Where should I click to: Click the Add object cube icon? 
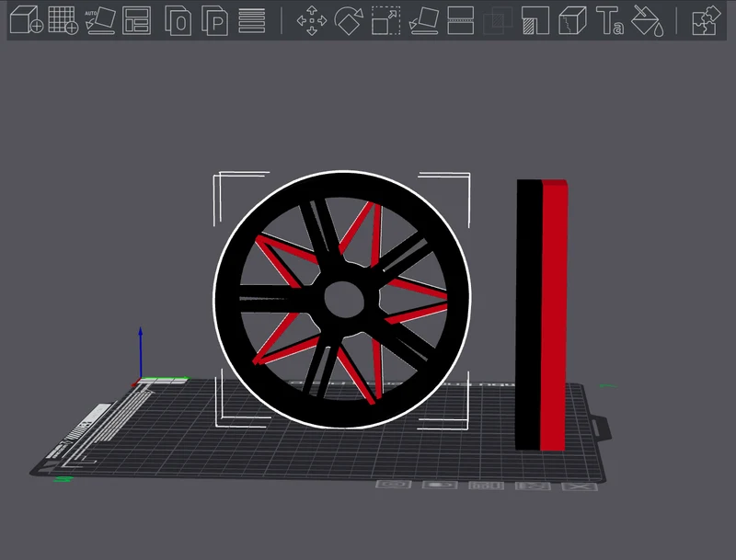[27, 20]
